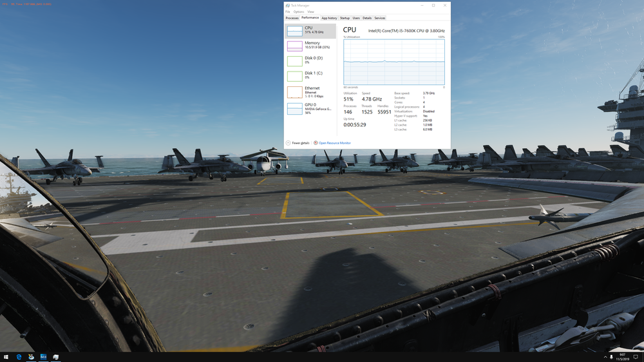Click the 4.78 GHz speed value

(372, 99)
